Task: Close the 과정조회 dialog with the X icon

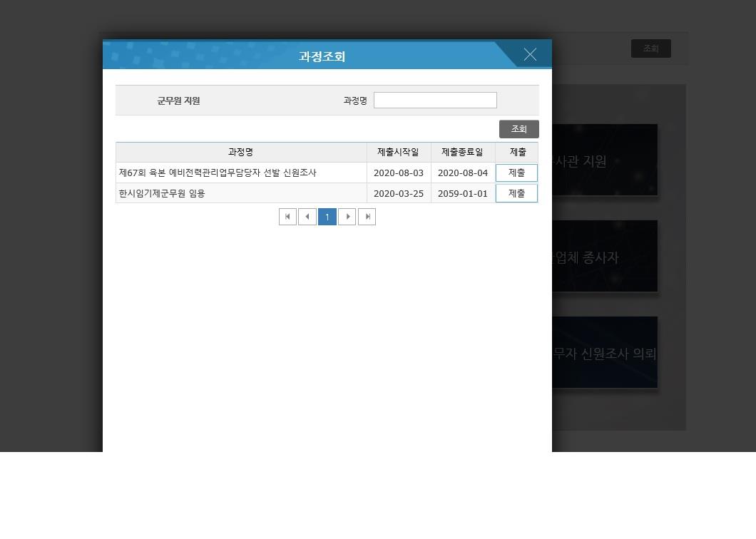Action: tap(530, 55)
